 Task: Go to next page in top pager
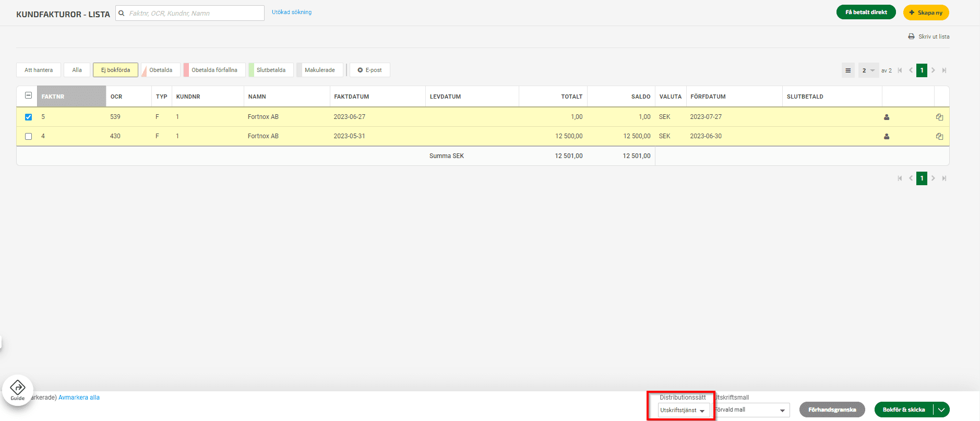(x=933, y=70)
